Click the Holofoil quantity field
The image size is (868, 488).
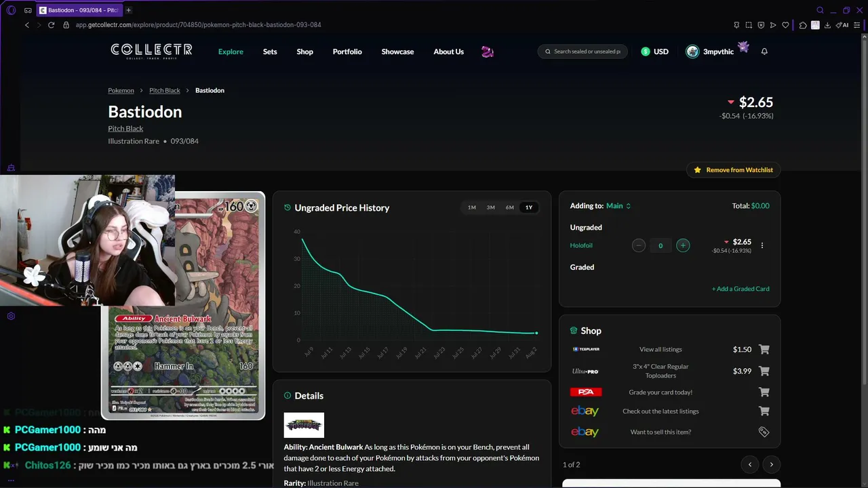coord(660,245)
